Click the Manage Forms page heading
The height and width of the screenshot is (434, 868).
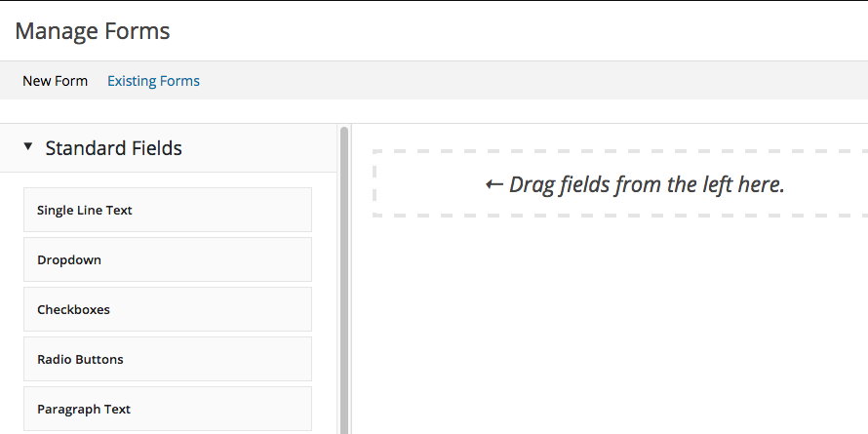93,31
